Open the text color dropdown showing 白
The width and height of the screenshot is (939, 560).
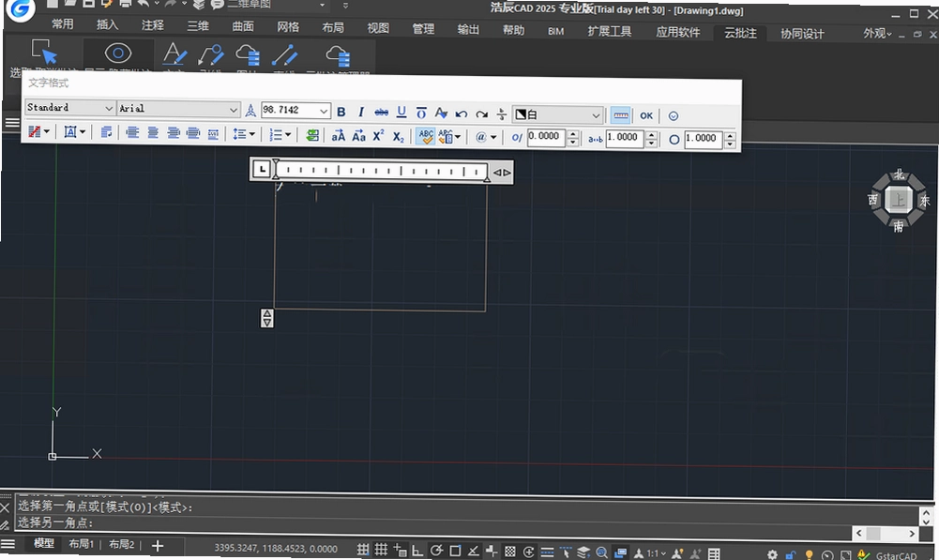(x=557, y=114)
